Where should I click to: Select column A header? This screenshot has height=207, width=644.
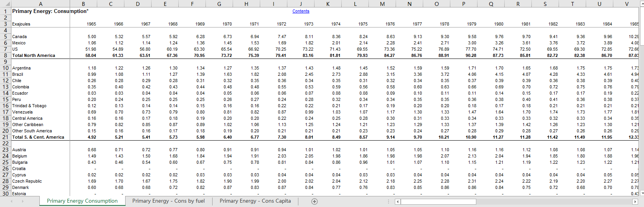coord(40,4)
